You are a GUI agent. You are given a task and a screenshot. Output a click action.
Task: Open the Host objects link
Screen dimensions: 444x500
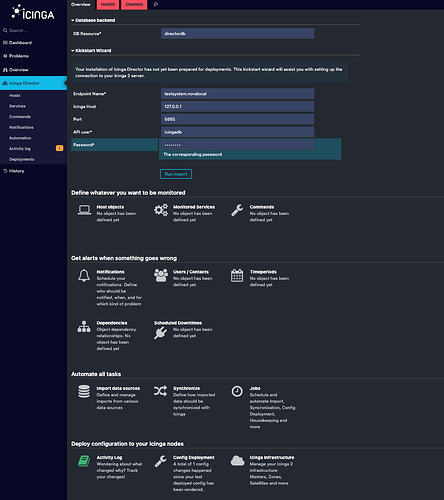coord(110,207)
